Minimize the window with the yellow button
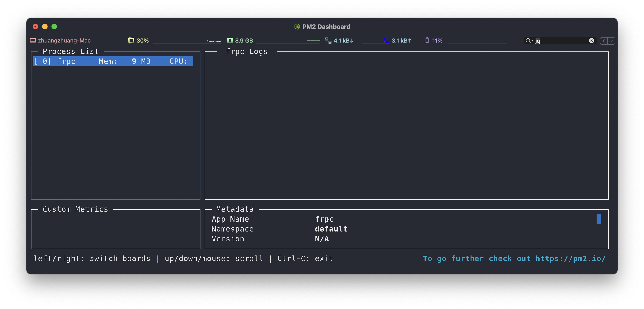 (x=45, y=27)
